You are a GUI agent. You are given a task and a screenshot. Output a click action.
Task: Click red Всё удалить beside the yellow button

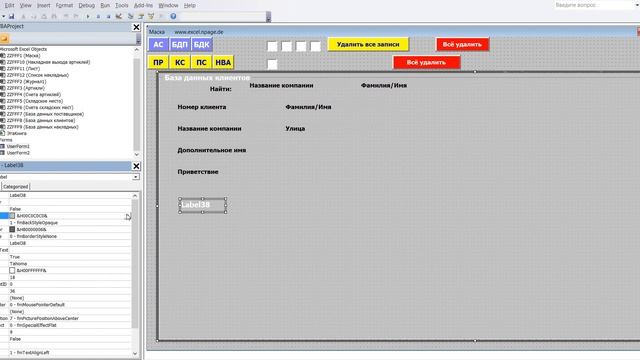pyautogui.click(x=462, y=44)
